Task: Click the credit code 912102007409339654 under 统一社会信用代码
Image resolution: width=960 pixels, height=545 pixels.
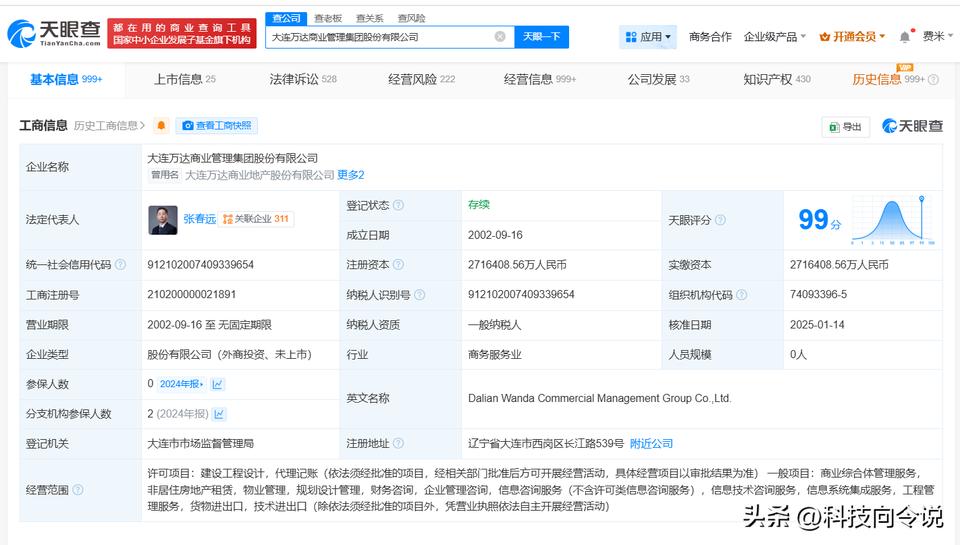Action: tap(200, 265)
